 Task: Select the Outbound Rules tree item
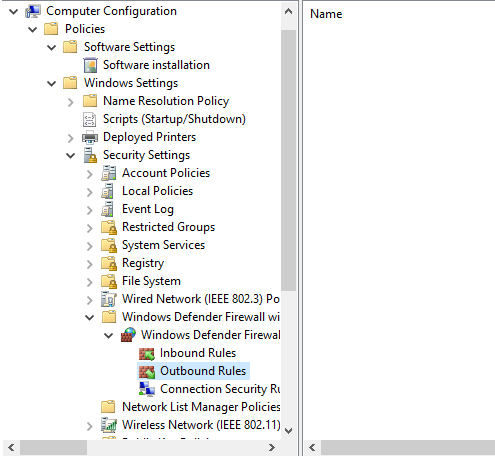(x=203, y=371)
